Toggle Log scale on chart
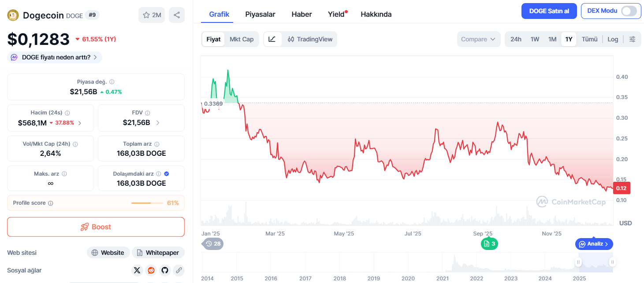The width and height of the screenshot is (644, 283). 613,39
